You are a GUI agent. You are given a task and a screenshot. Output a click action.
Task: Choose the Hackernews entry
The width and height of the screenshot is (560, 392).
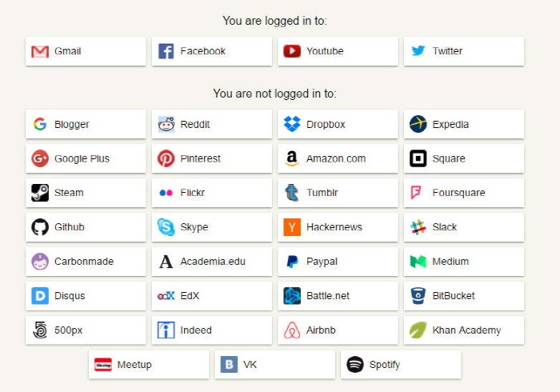[338, 227]
